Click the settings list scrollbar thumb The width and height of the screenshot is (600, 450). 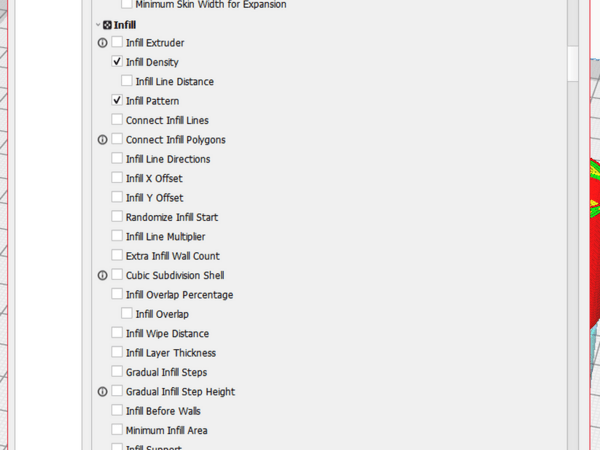[573, 63]
